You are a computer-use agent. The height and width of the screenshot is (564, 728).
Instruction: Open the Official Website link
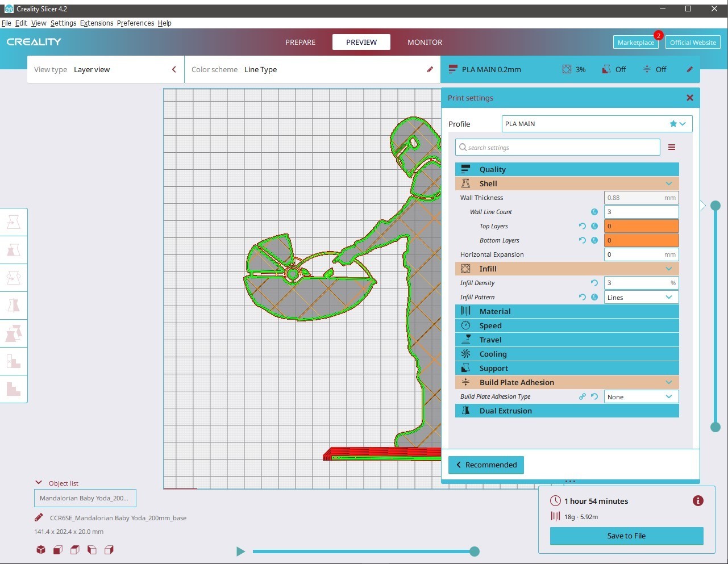pyautogui.click(x=693, y=43)
